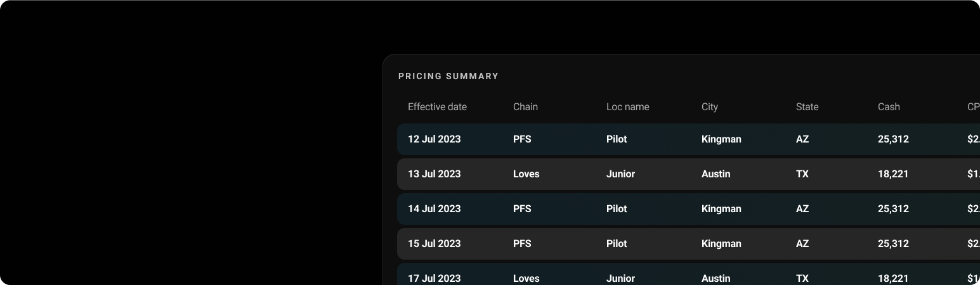Click the 17 Jul 2023 date cell

(434, 278)
